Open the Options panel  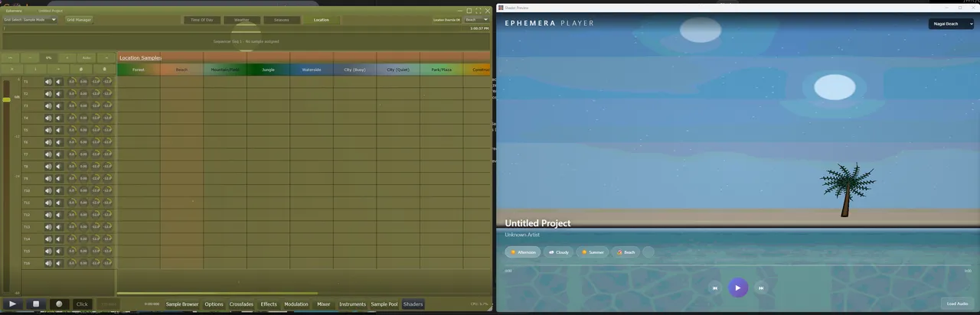click(214, 304)
